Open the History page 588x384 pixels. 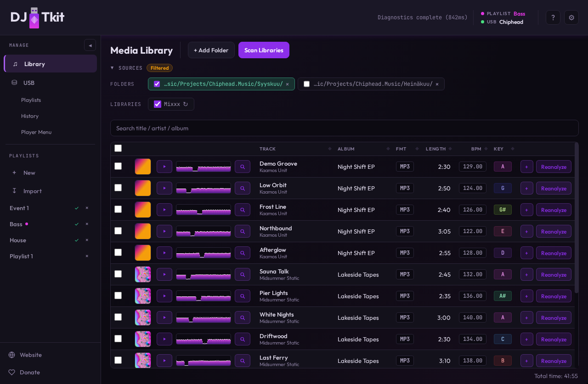pos(30,116)
